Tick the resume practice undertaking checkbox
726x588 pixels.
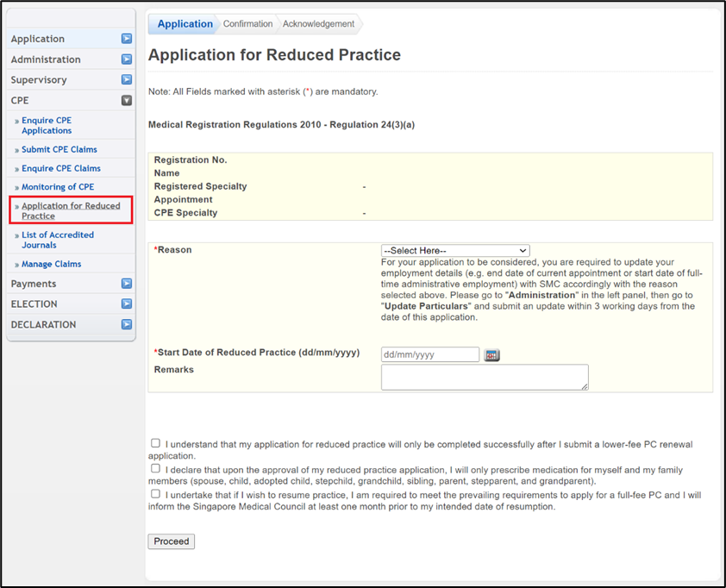(x=155, y=494)
